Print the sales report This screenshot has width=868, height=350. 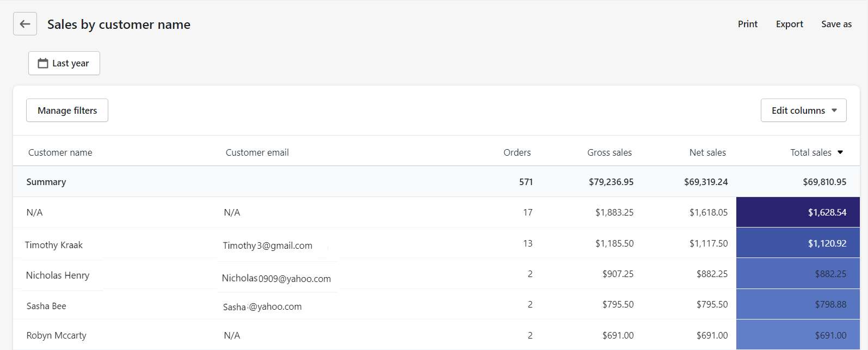coord(748,24)
